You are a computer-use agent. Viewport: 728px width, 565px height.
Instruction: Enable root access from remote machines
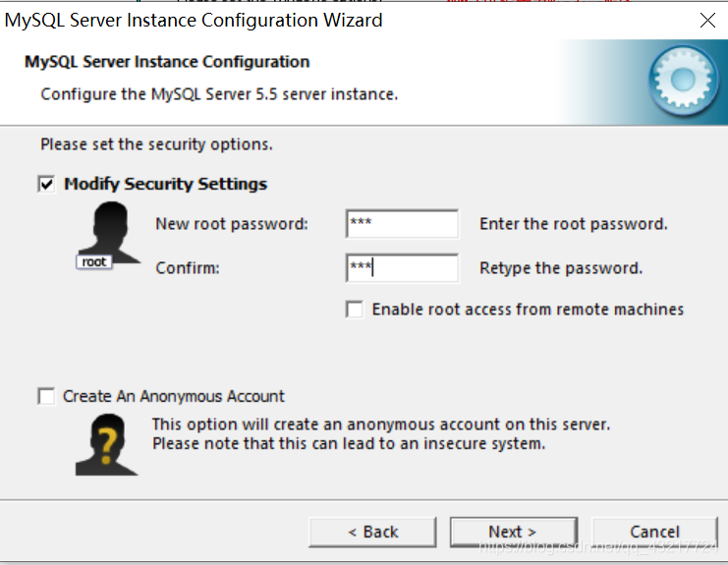355,310
